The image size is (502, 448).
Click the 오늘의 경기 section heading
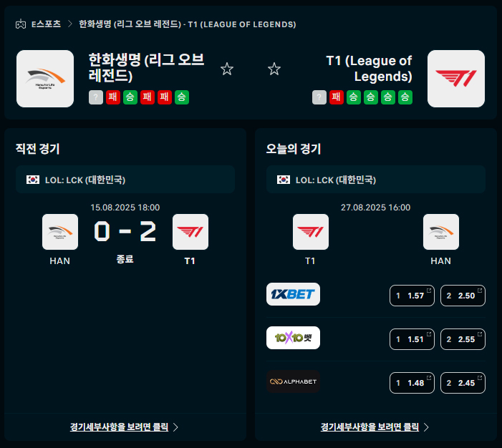tap(294, 149)
